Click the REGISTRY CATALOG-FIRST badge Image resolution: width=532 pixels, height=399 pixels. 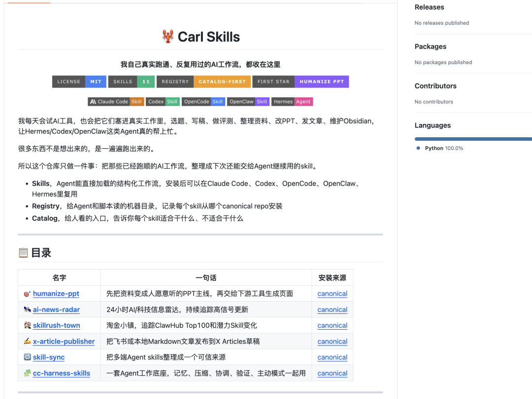(203, 82)
